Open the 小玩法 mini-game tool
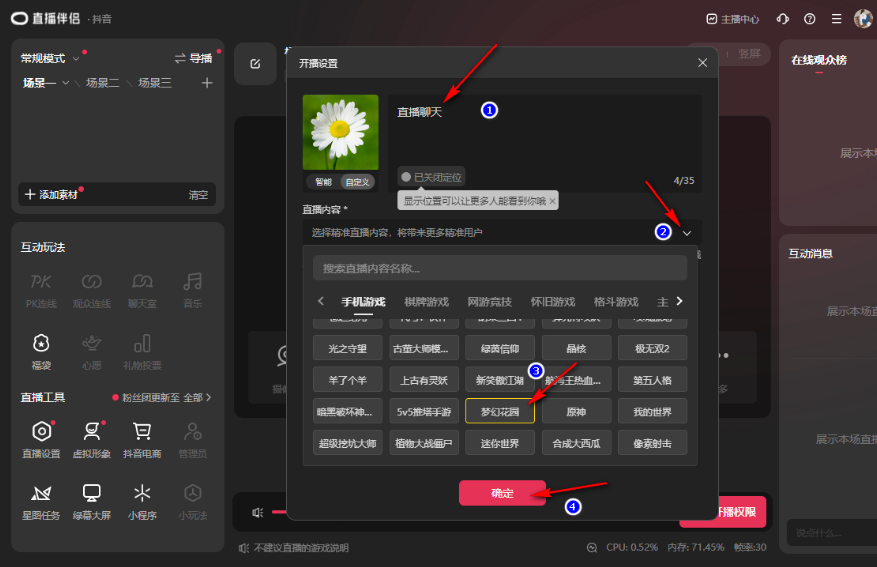Viewport: 877px width, 567px height. [192, 502]
